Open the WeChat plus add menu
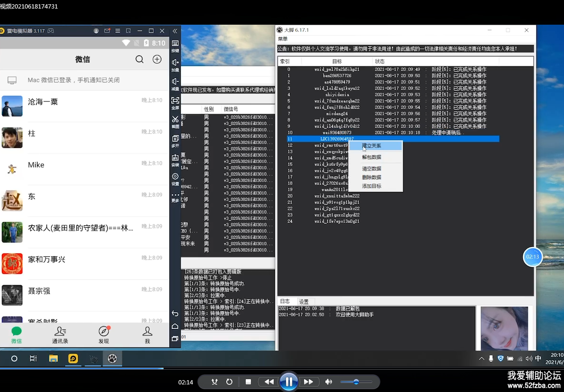 click(x=157, y=59)
